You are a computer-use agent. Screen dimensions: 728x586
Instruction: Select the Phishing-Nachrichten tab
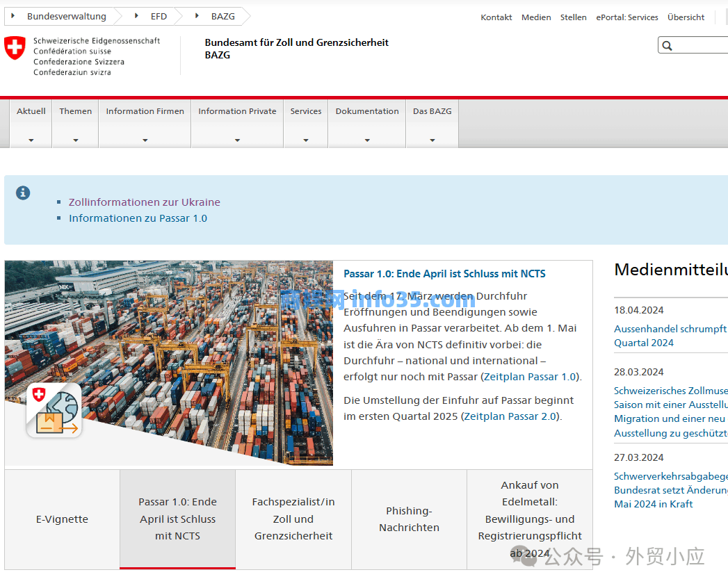pyautogui.click(x=409, y=519)
